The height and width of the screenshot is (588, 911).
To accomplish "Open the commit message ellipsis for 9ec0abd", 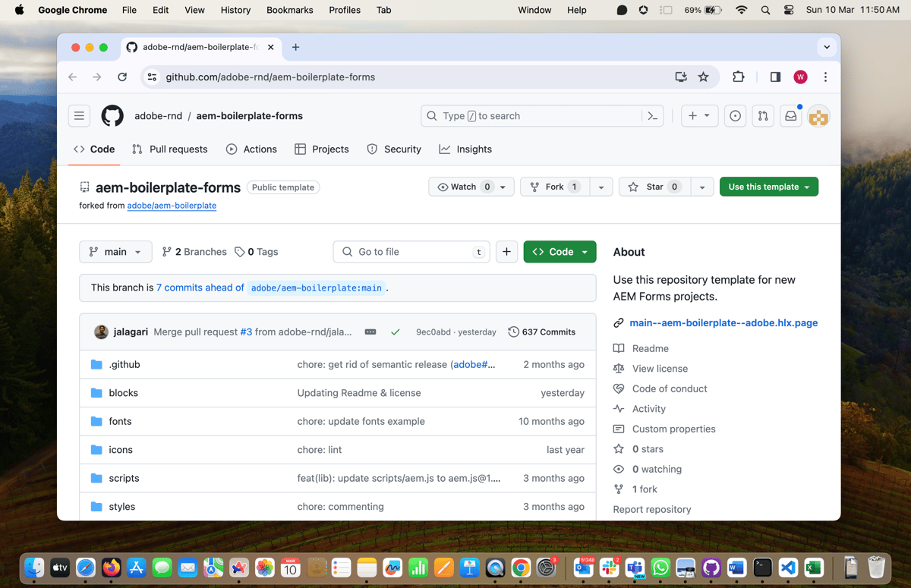I will [x=370, y=332].
